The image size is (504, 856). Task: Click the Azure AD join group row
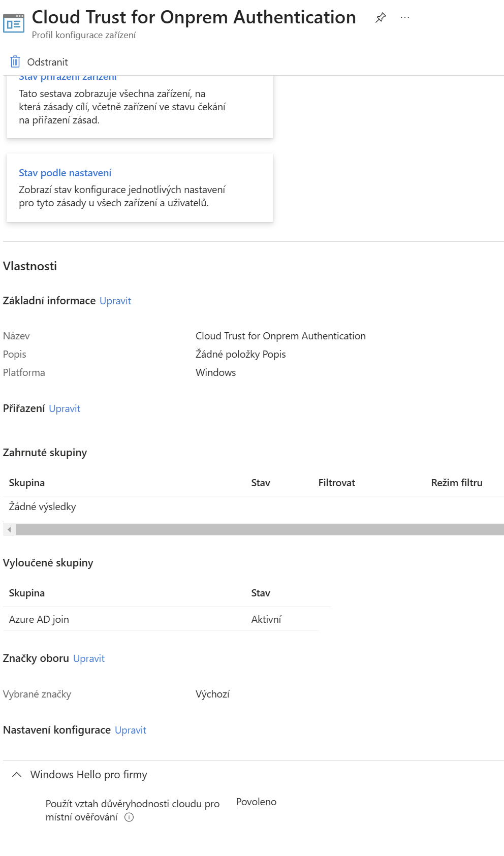pos(162,619)
